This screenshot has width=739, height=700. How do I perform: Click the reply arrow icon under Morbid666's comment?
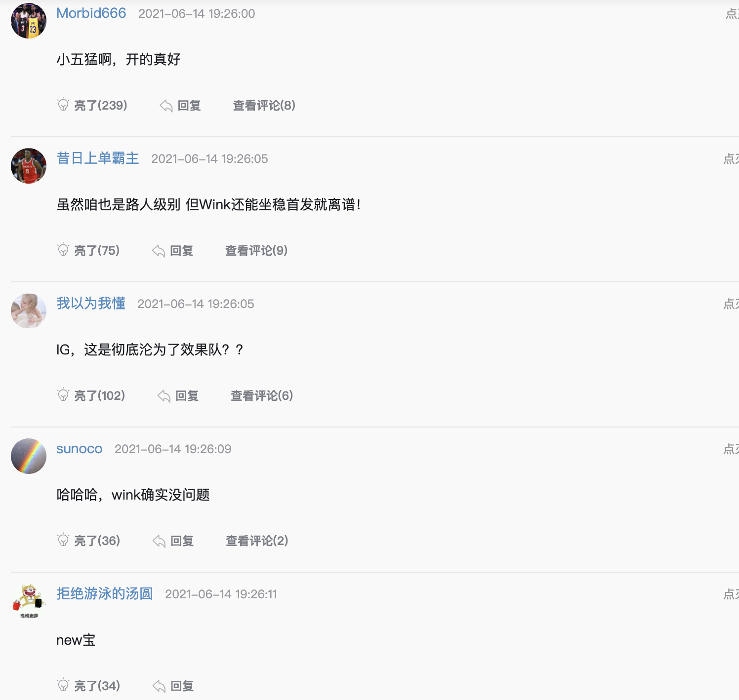click(x=166, y=106)
